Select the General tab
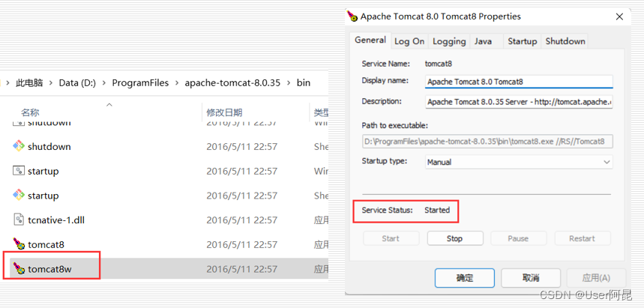This screenshot has width=644, height=308. (370, 40)
